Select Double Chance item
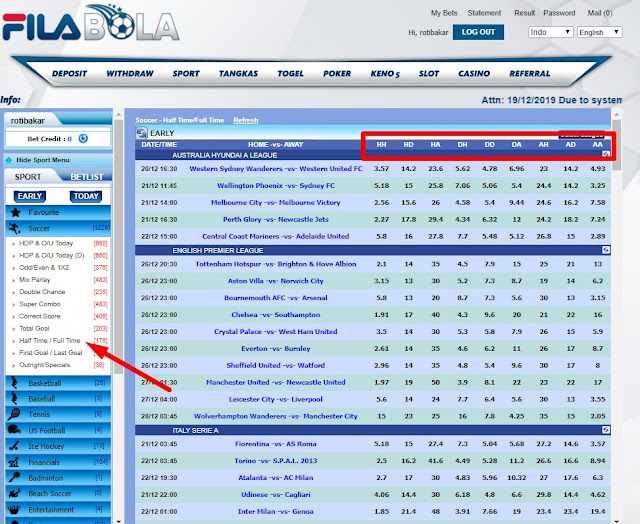Image resolution: width=640 pixels, height=524 pixels. coord(42,292)
